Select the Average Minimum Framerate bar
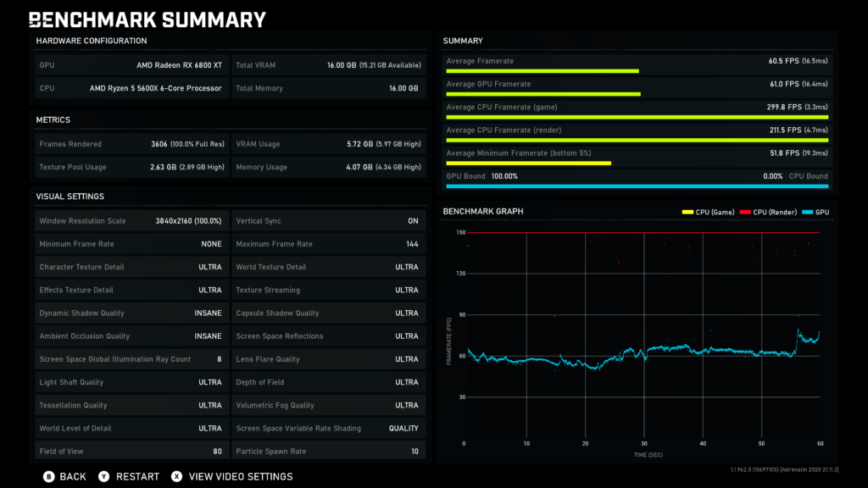Image resolution: width=868 pixels, height=488 pixels. [x=529, y=164]
